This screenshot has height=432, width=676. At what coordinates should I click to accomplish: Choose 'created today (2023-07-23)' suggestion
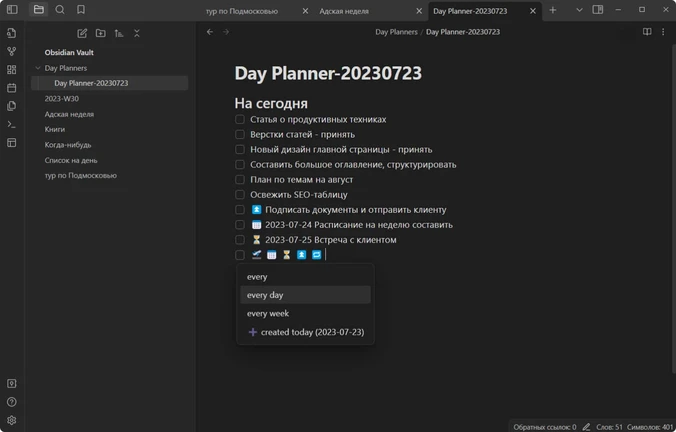point(305,332)
